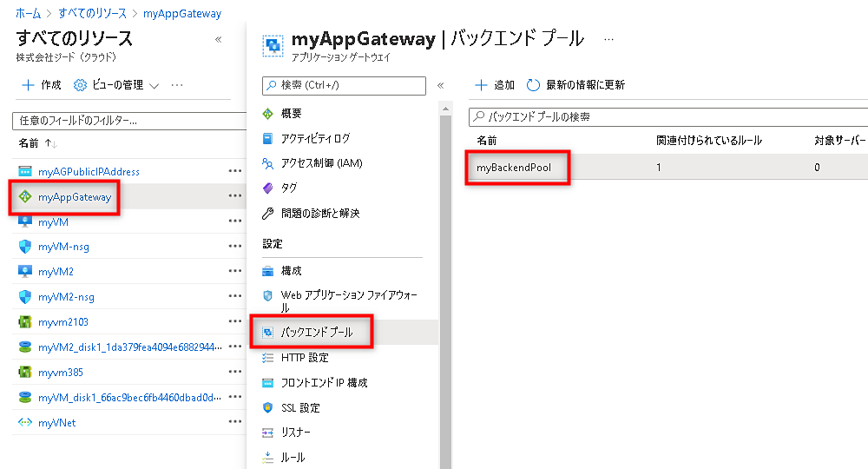The width and height of the screenshot is (868, 469).
Task: Open more options for myAppGateway row
Action: click(235, 196)
